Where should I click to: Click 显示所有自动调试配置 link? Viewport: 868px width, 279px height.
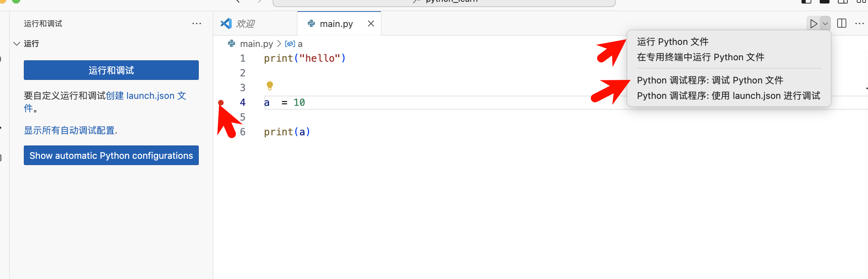click(x=69, y=130)
